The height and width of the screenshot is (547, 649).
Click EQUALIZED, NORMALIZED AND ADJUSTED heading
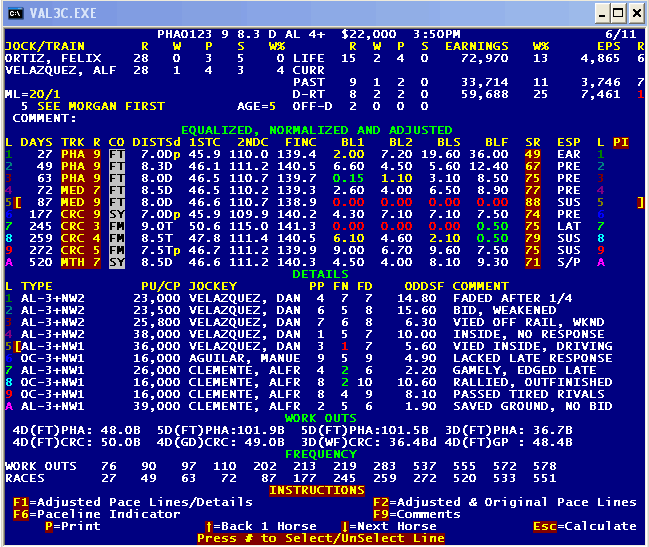[x=317, y=130]
